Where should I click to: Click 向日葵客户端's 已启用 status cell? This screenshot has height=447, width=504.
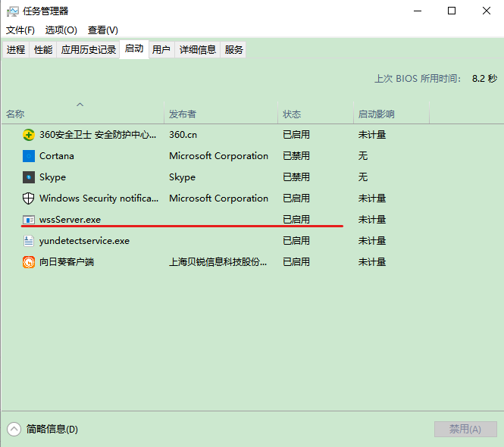pos(296,262)
